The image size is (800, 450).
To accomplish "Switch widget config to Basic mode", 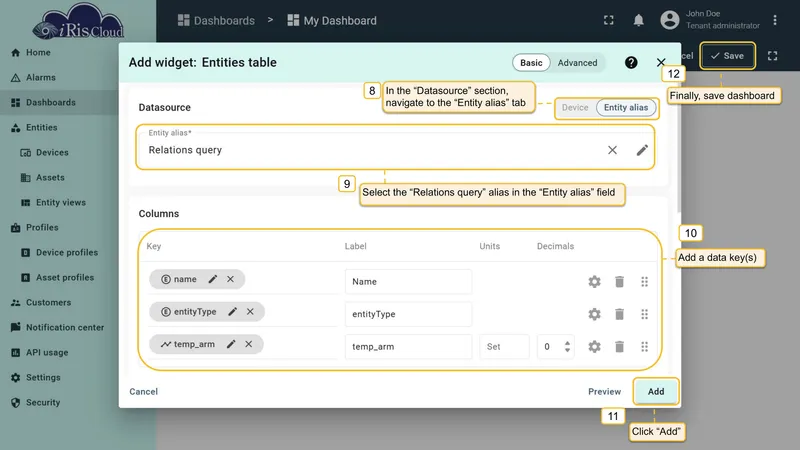I will pos(531,63).
